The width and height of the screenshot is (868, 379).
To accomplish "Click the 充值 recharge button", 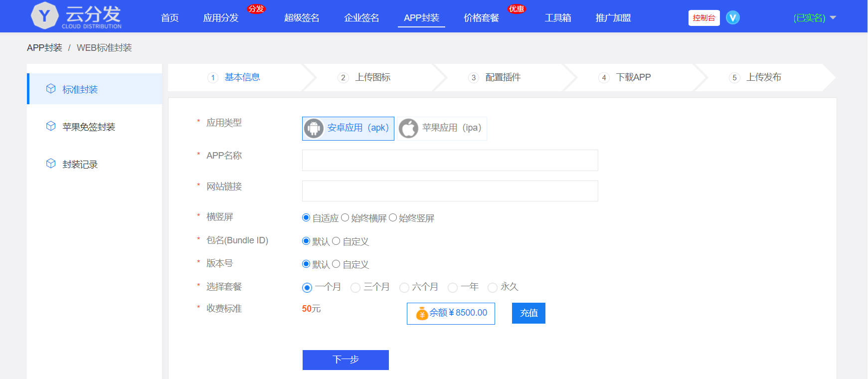I will [x=528, y=313].
